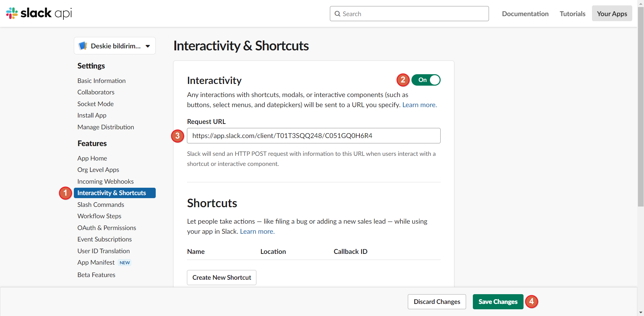Focus the Search field
The height and width of the screenshot is (316, 644).
pos(409,14)
